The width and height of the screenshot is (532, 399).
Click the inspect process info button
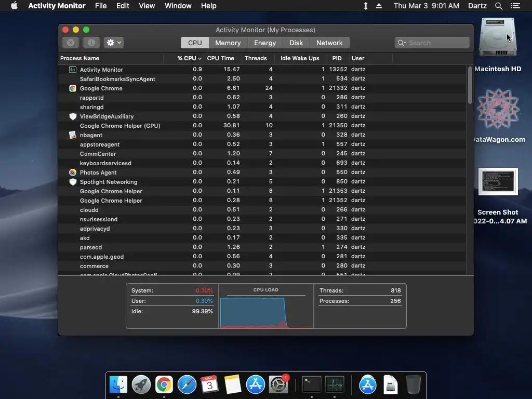(91, 43)
